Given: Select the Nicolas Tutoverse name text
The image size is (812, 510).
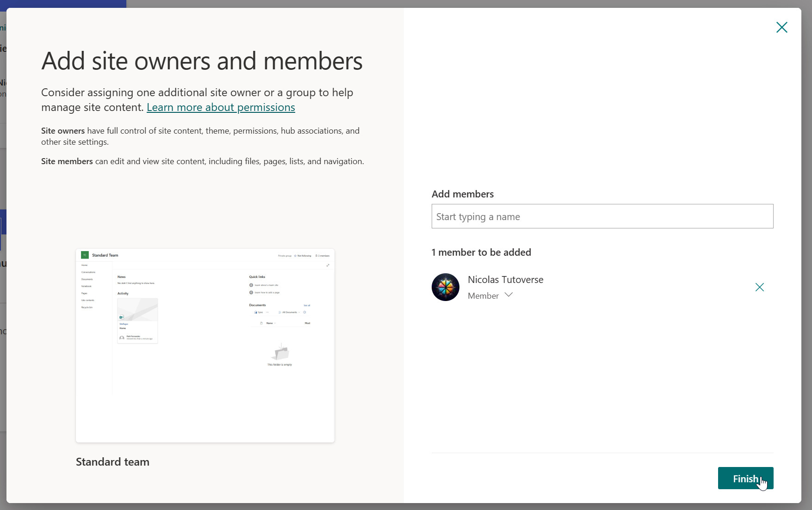Looking at the screenshot, I should coord(505,280).
